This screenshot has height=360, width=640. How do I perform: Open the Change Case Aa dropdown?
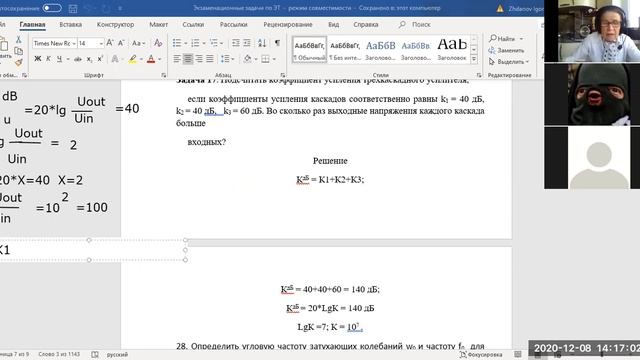[138, 43]
